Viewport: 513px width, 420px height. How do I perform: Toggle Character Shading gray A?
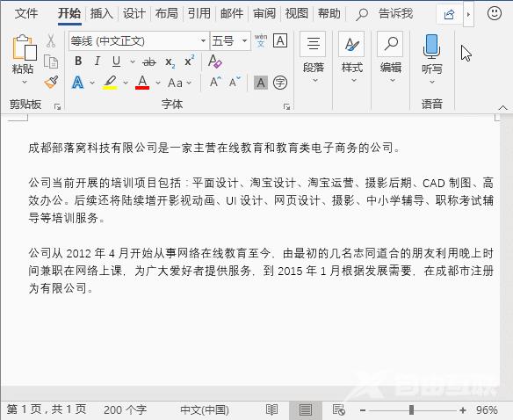[261, 83]
